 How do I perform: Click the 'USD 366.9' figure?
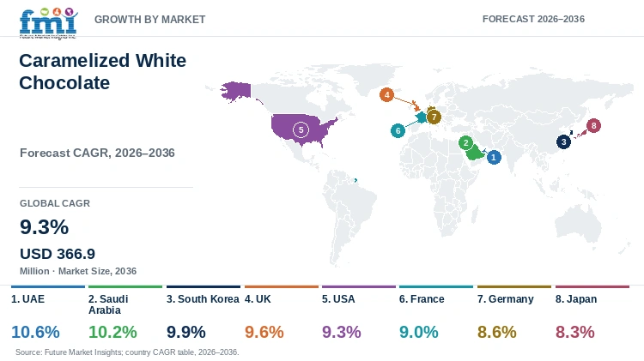[x=58, y=254]
